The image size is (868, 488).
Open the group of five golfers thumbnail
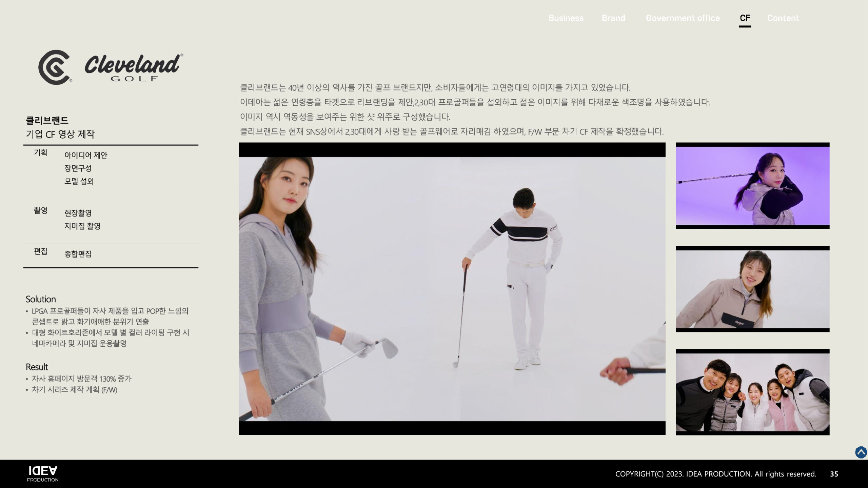point(752,392)
